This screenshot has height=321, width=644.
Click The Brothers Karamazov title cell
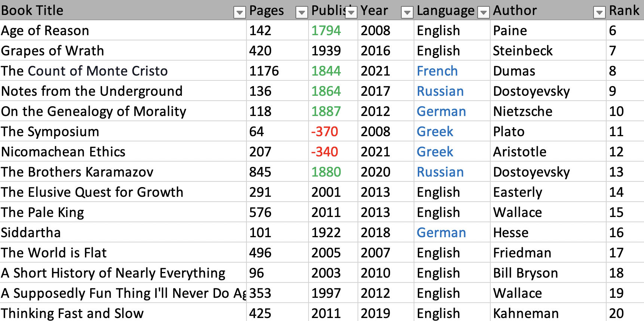pyautogui.click(x=77, y=172)
